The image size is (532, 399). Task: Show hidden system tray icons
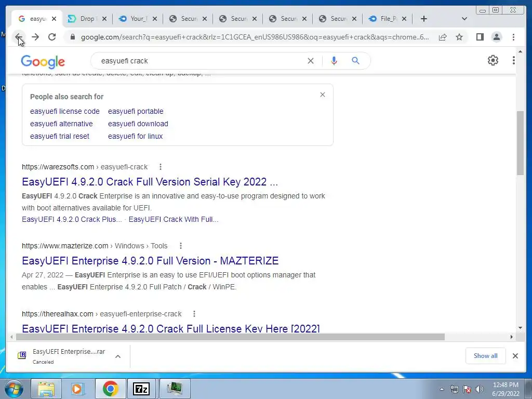442,389
